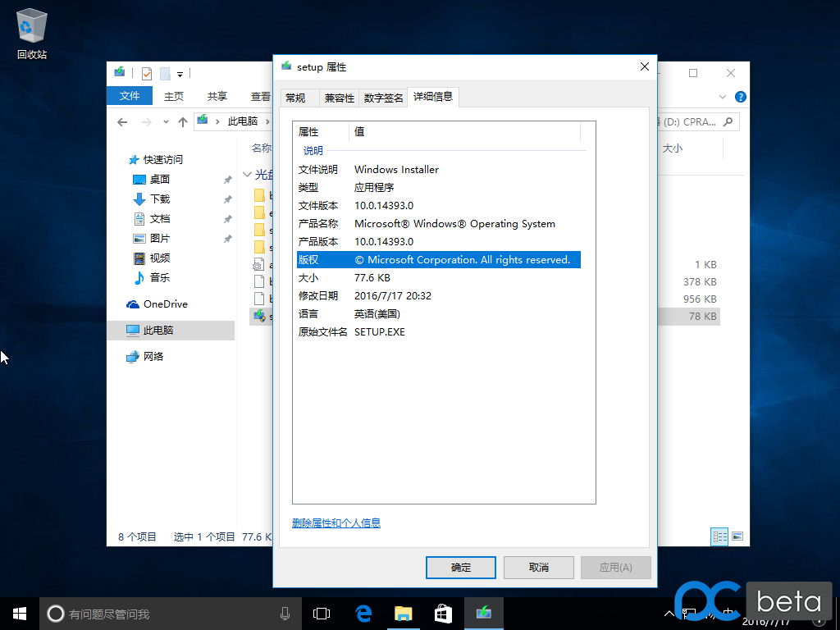Open 桌面 in the navigation pane

[160, 180]
